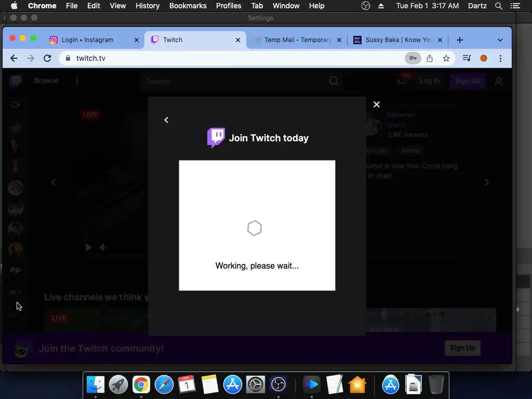
Task: Expand the tab search dropdown arrow
Action: click(500, 40)
